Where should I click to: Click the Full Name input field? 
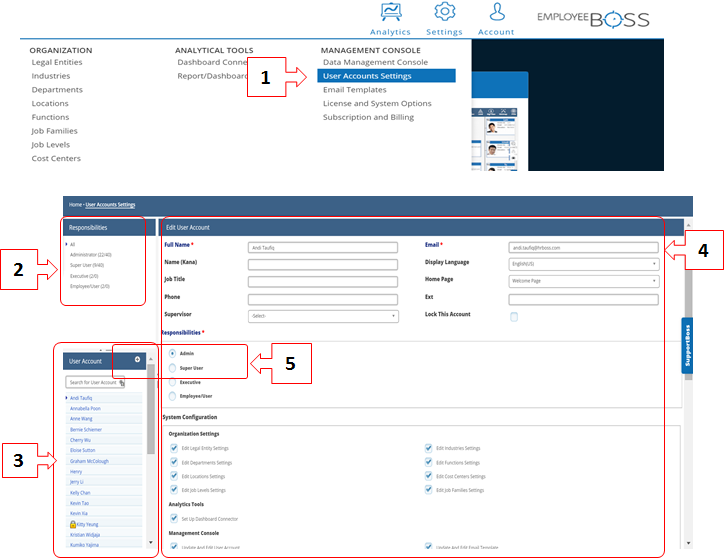[323, 248]
